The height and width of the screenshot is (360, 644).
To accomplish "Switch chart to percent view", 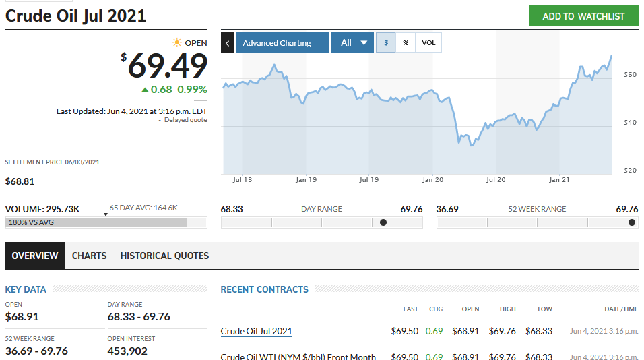I will click(406, 42).
